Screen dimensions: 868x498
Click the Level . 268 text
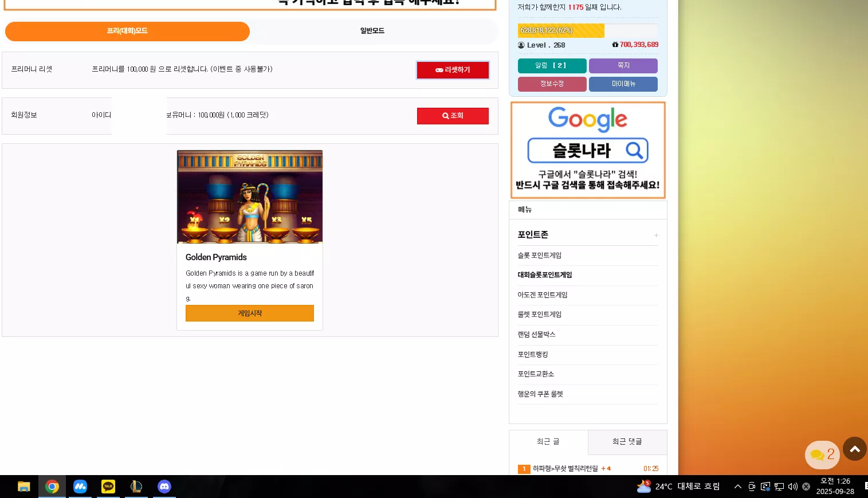[546, 45]
